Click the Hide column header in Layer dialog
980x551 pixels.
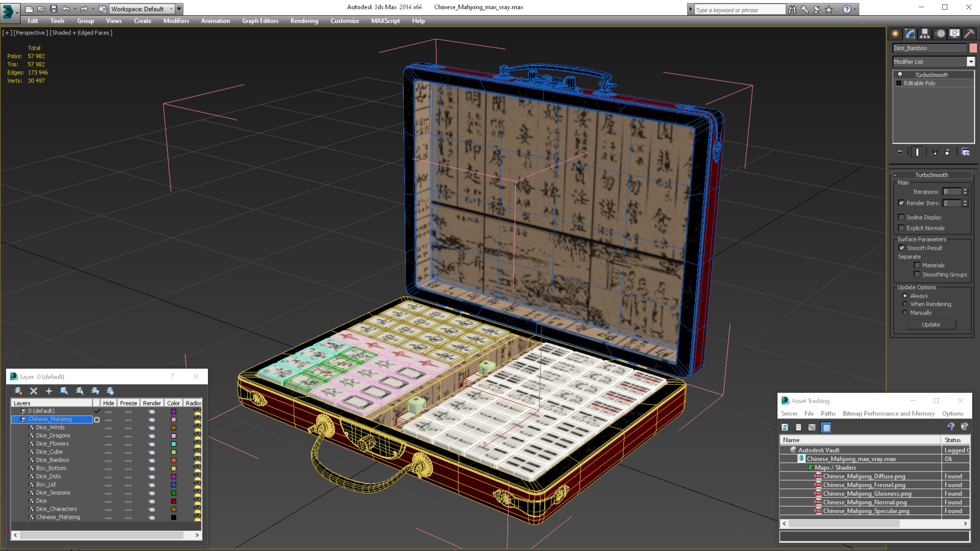click(x=109, y=403)
